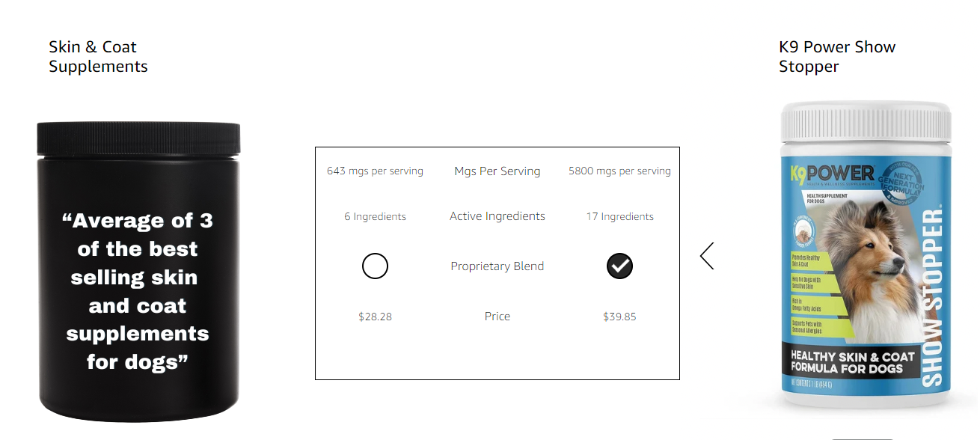Select the 17 Ingredients value
980x440 pixels.
pyautogui.click(x=619, y=217)
